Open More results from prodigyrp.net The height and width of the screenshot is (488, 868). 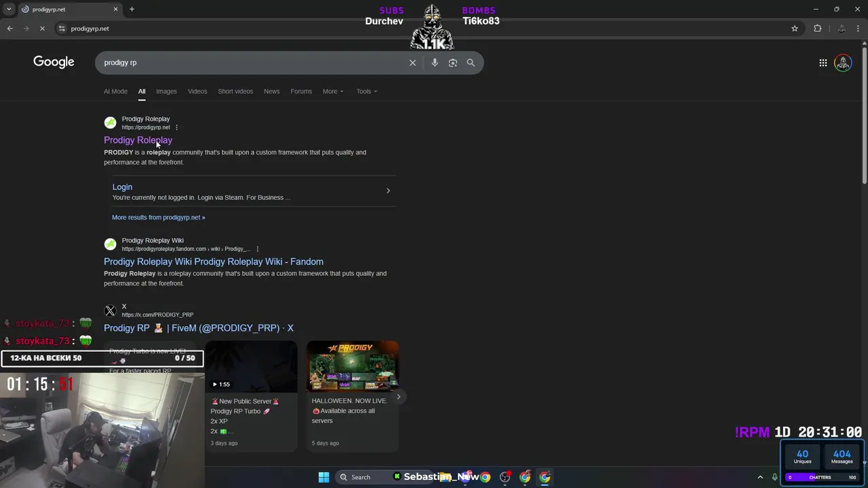158,218
